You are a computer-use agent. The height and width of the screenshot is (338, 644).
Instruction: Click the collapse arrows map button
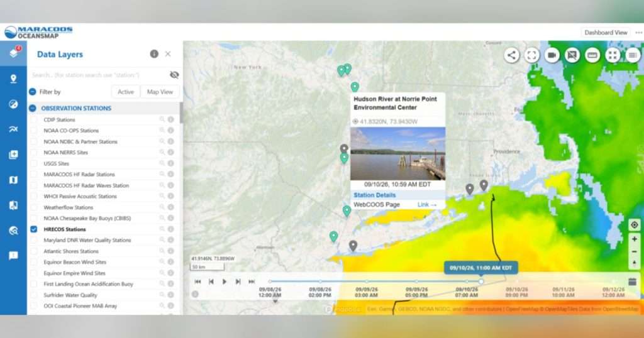pos(613,55)
